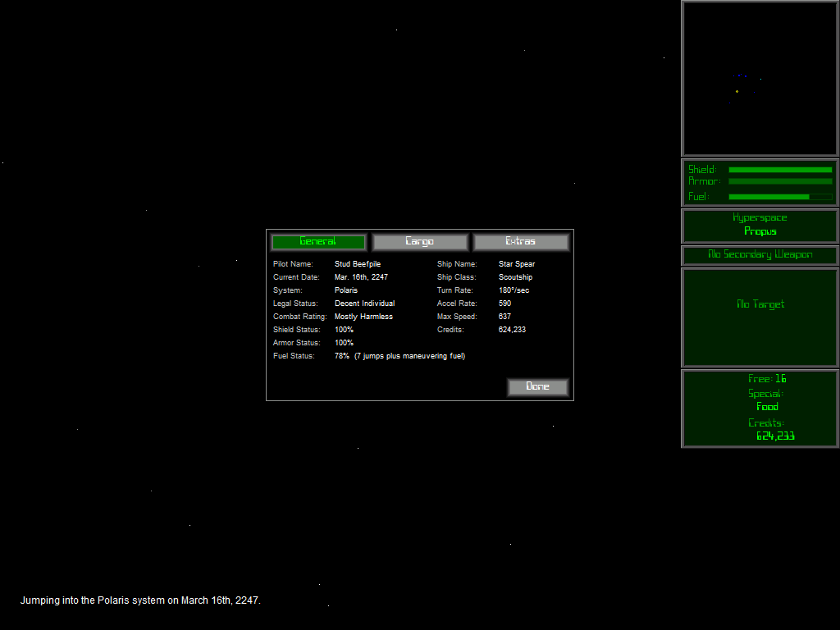This screenshot has height=630, width=840.
Task: Switch to the Cargo tab
Action: coord(420,242)
